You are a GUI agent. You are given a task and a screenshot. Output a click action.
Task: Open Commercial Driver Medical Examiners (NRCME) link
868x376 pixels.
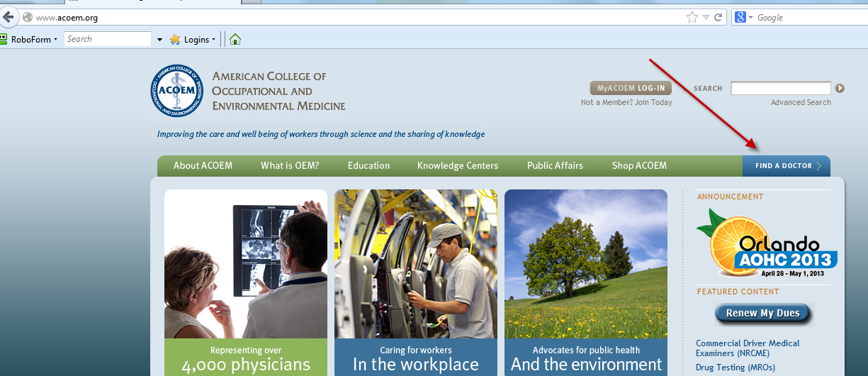[x=748, y=348]
